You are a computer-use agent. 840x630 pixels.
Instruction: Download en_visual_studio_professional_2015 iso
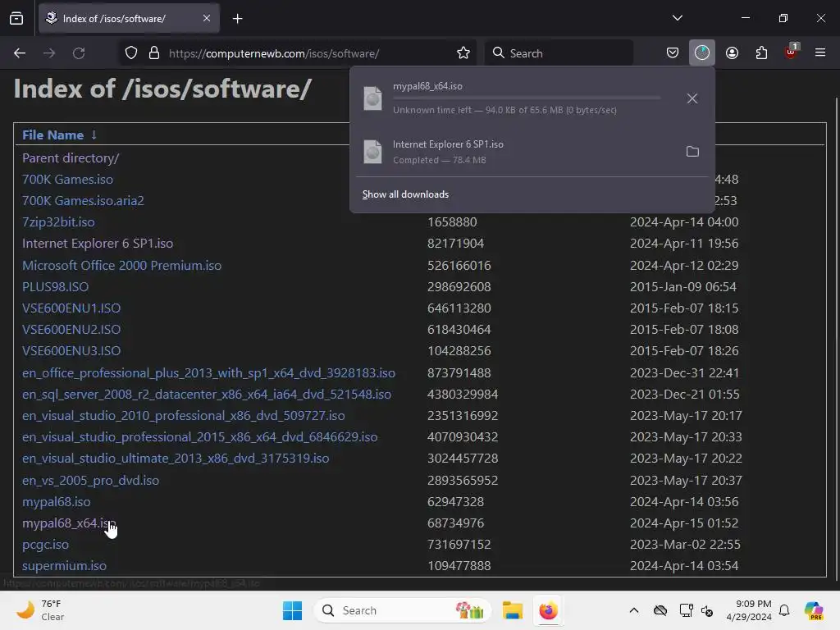(x=200, y=437)
